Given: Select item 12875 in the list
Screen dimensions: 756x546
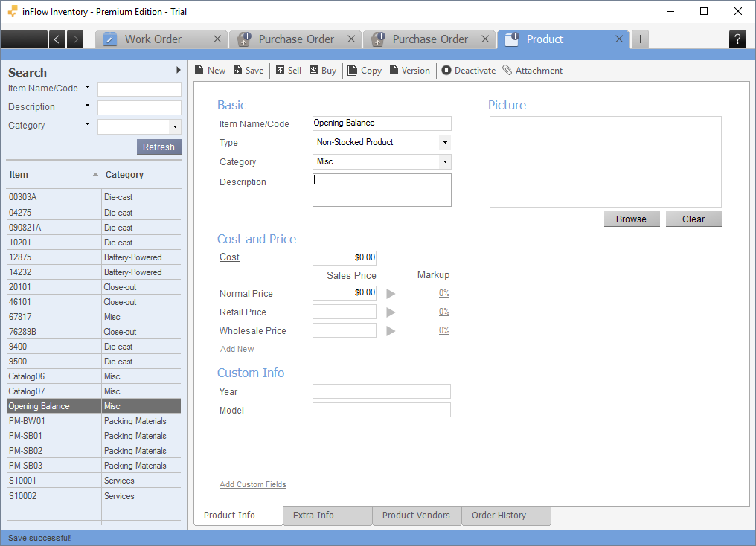Looking at the screenshot, I should pyautogui.click(x=94, y=257).
